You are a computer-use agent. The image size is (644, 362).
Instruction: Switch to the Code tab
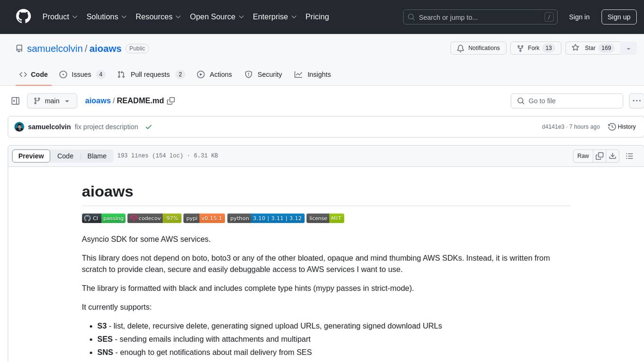coord(34,74)
